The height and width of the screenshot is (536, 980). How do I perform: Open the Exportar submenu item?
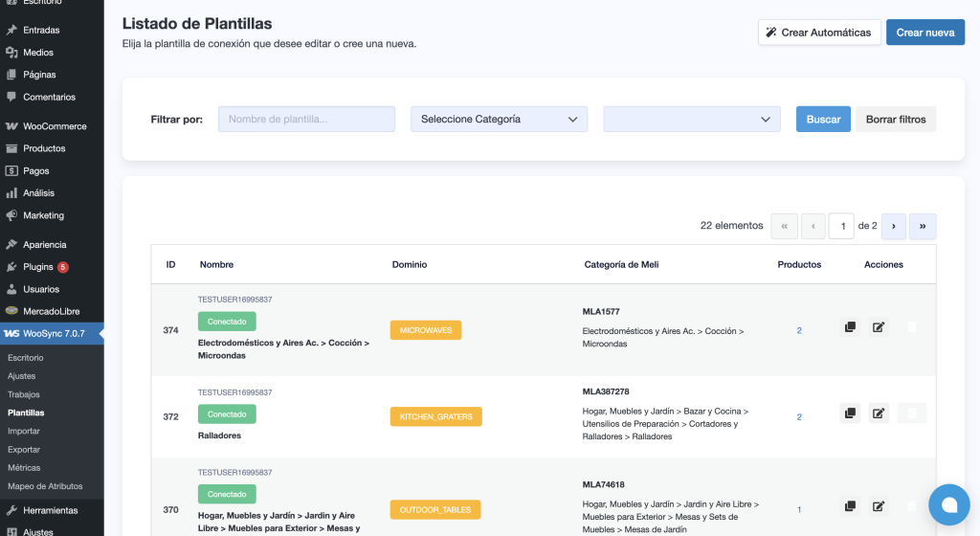click(24, 449)
